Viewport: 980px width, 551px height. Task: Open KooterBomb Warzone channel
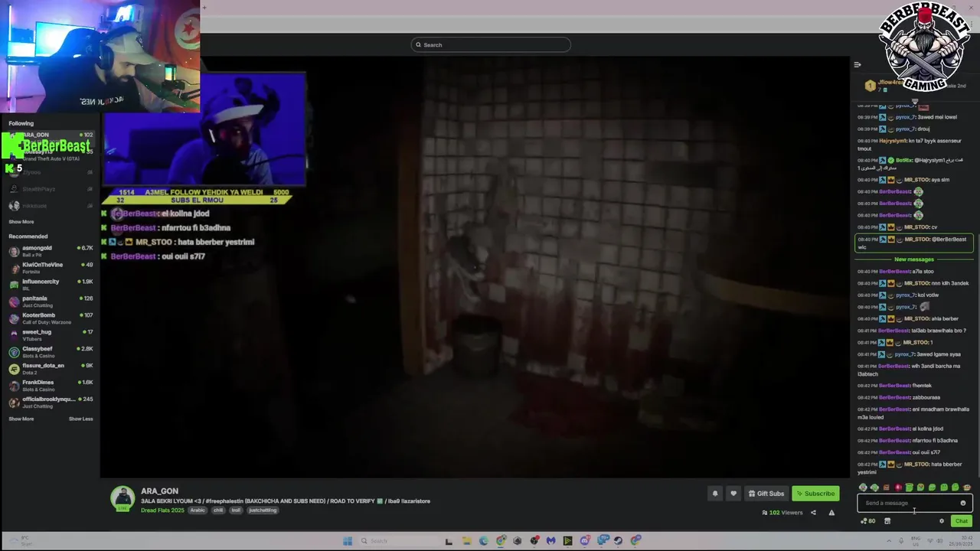pos(51,318)
